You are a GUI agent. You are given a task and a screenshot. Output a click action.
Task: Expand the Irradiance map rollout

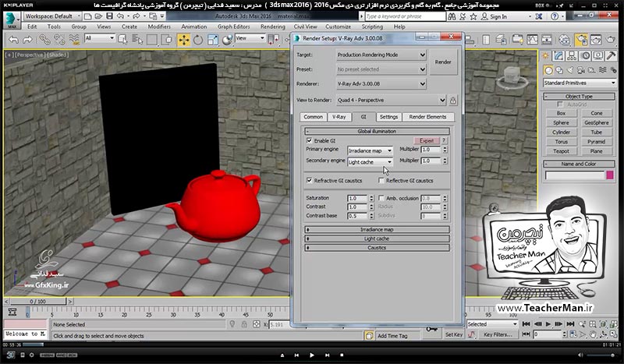(377, 229)
